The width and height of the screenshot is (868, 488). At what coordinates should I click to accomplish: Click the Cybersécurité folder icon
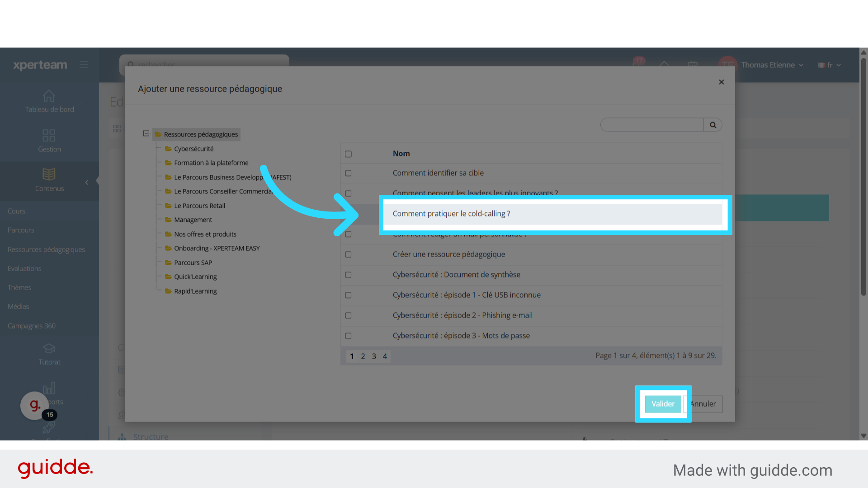coord(168,149)
